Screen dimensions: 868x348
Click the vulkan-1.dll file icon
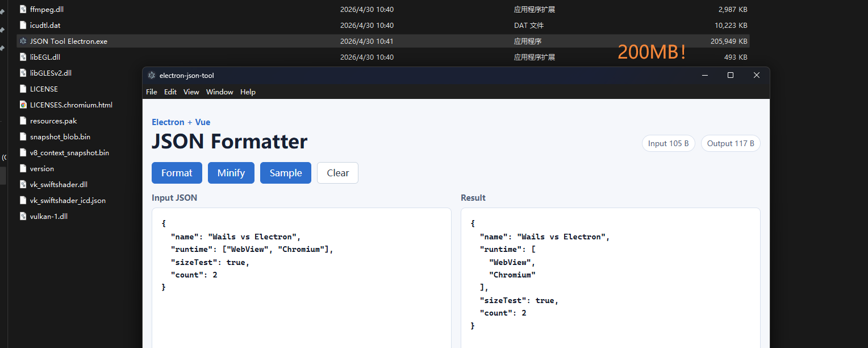click(23, 216)
